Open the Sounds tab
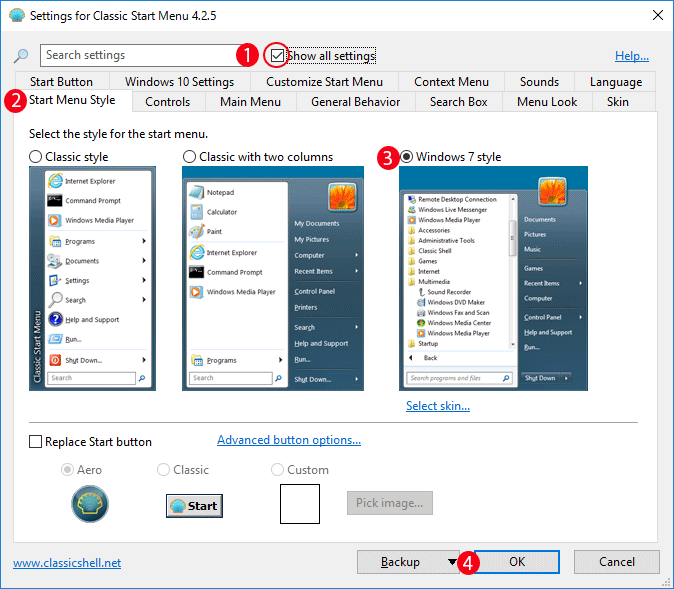The width and height of the screenshot is (674, 589). tap(539, 82)
